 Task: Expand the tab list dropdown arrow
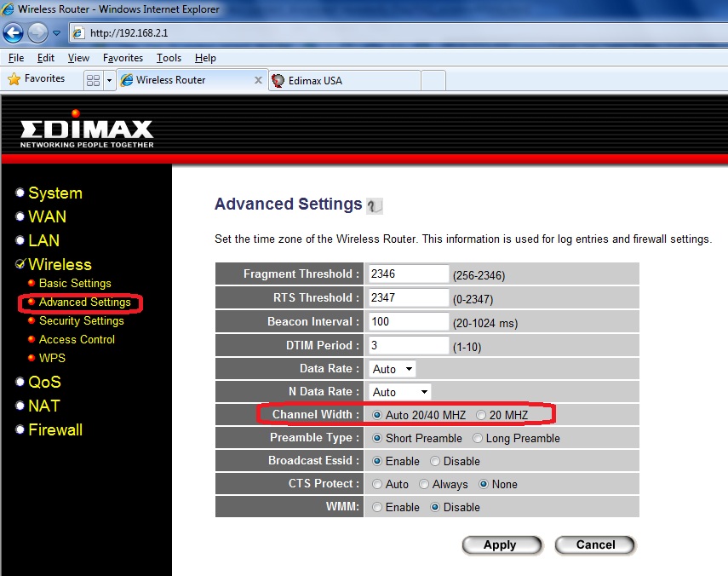(x=109, y=80)
